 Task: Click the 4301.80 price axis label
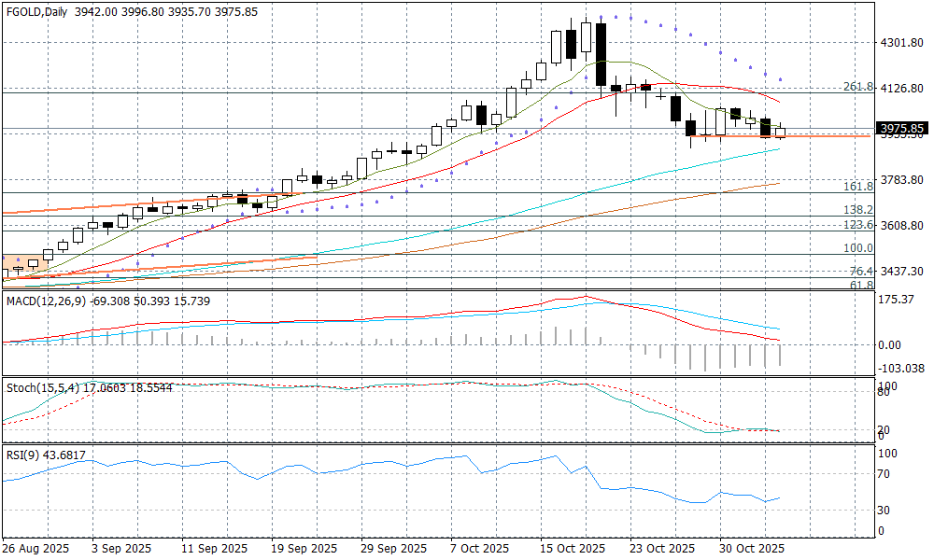tap(902, 43)
